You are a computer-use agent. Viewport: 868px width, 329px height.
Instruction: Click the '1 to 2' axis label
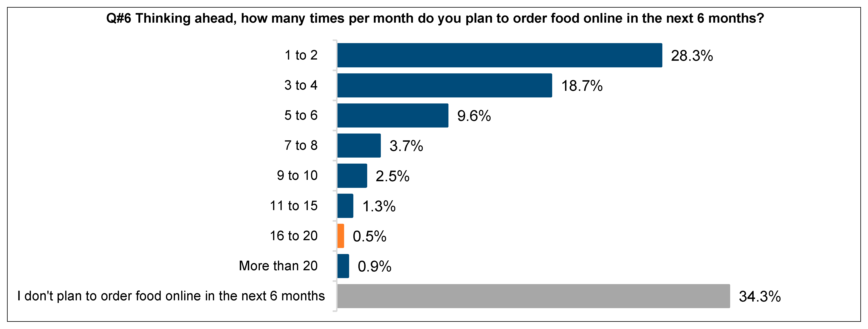[301, 55]
